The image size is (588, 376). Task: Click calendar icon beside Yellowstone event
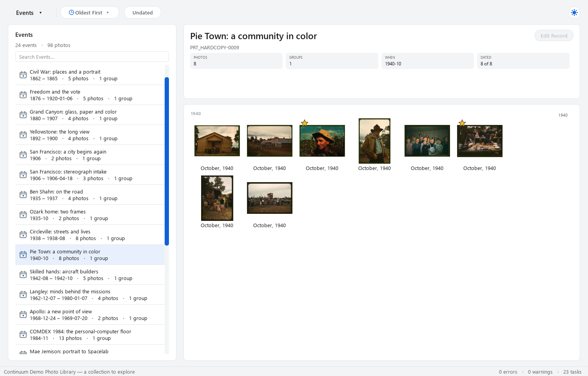tap(23, 135)
